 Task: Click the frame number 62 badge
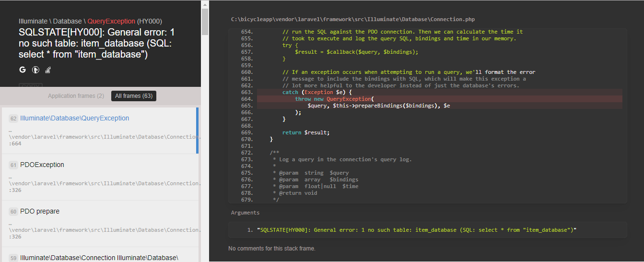(x=13, y=119)
